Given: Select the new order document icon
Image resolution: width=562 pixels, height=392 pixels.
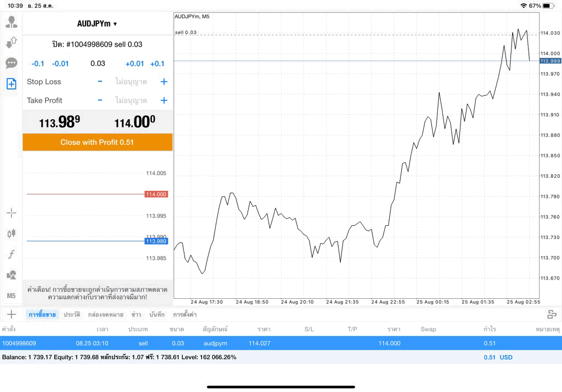Looking at the screenshot, I should click(x=12, y=84).
